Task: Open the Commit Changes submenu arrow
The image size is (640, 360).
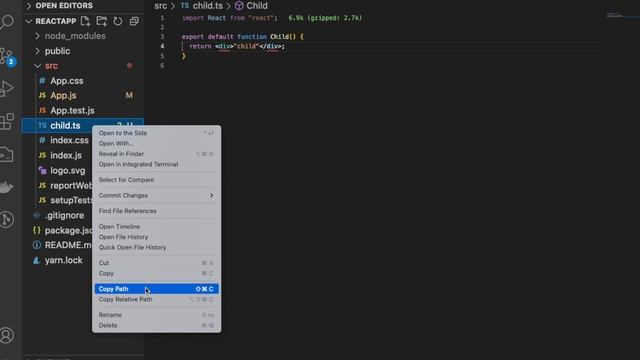Action: [x=211, y=196]
